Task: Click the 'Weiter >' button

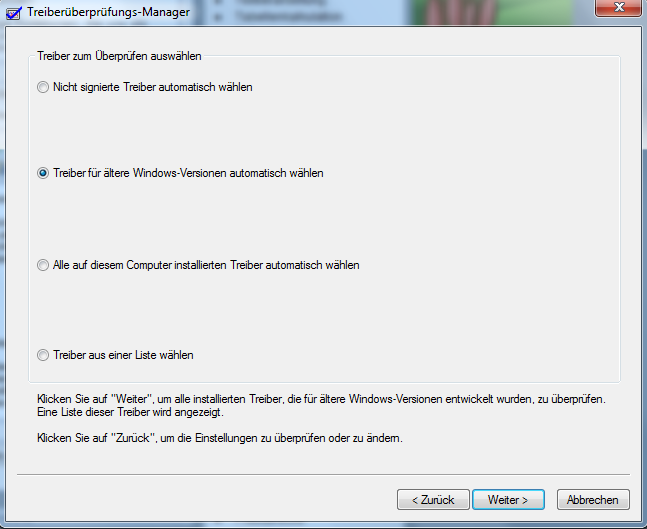Action: click(508, 500)
